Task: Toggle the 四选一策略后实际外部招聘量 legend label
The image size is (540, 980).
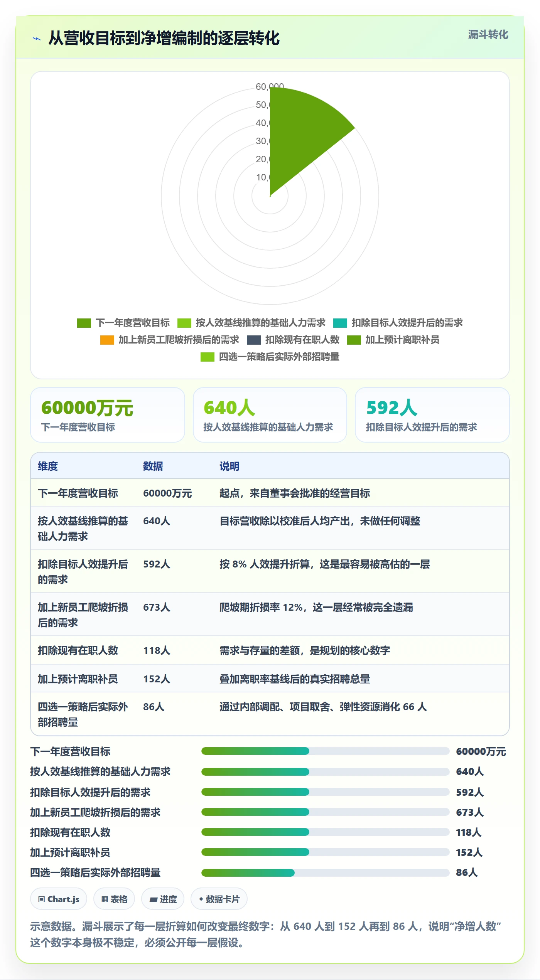Action: click(279, 357)
